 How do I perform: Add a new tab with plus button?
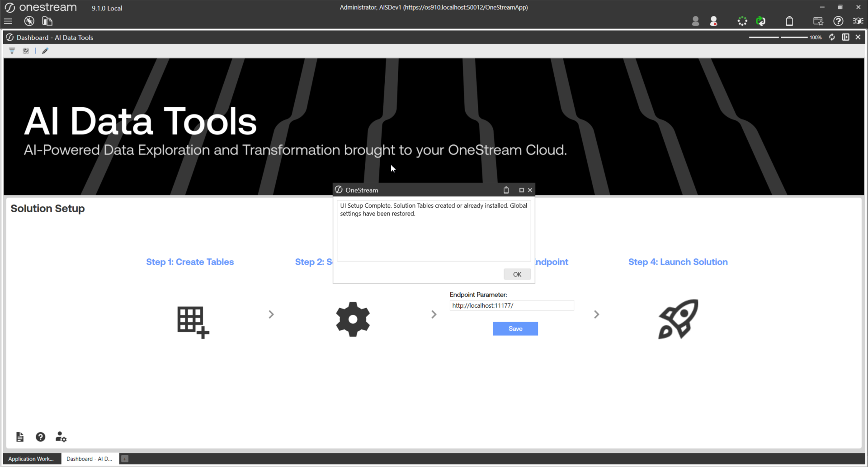125,459
